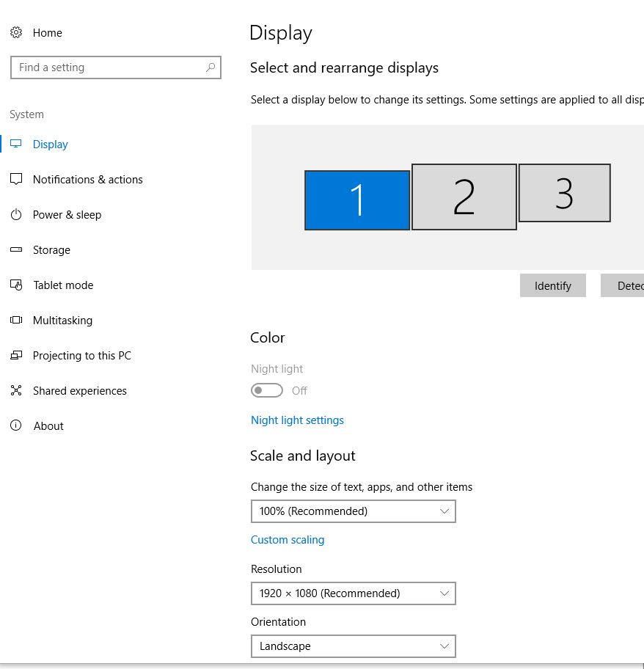Click the Power & sleep icon
This screenshot has width=644, height=669.
16,214
